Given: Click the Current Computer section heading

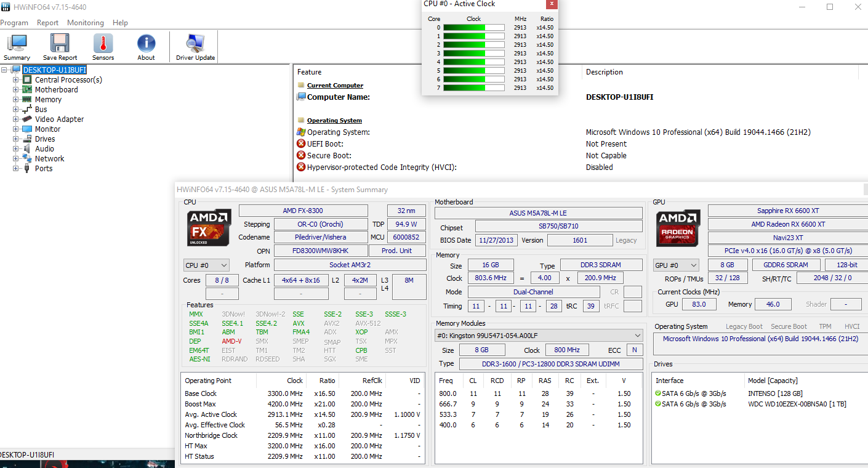Looking at the screenshot, I should pos(335,86).
